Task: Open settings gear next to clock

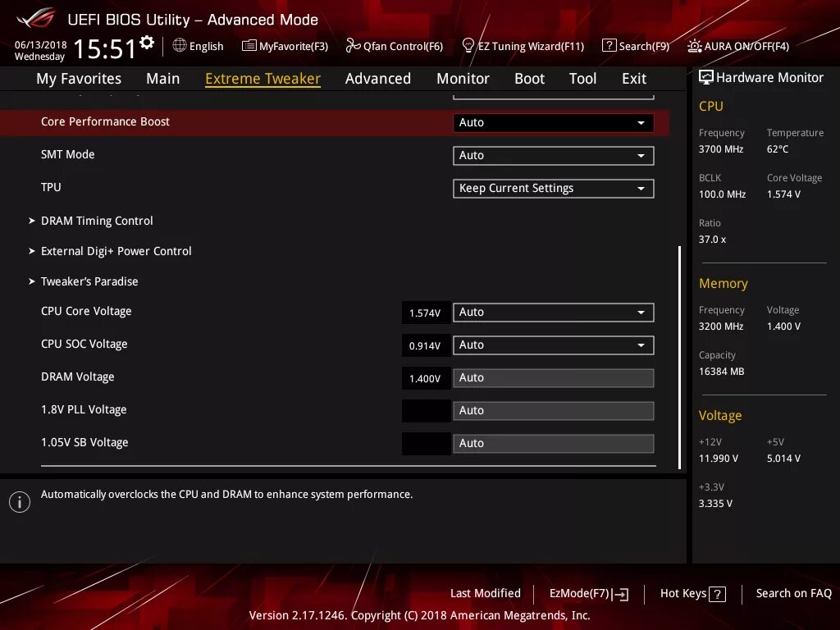Action: [x=147, y=43]
